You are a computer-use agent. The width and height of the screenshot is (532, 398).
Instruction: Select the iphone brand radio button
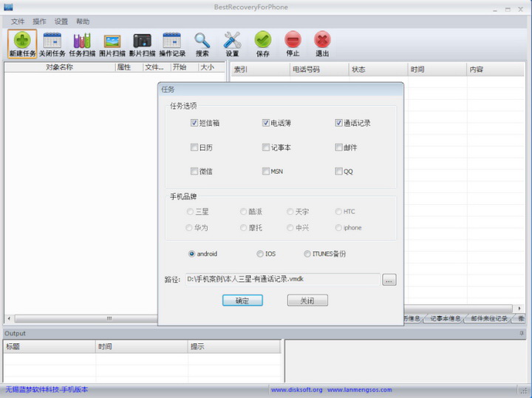pyautogui.click(x=338, y=228)
